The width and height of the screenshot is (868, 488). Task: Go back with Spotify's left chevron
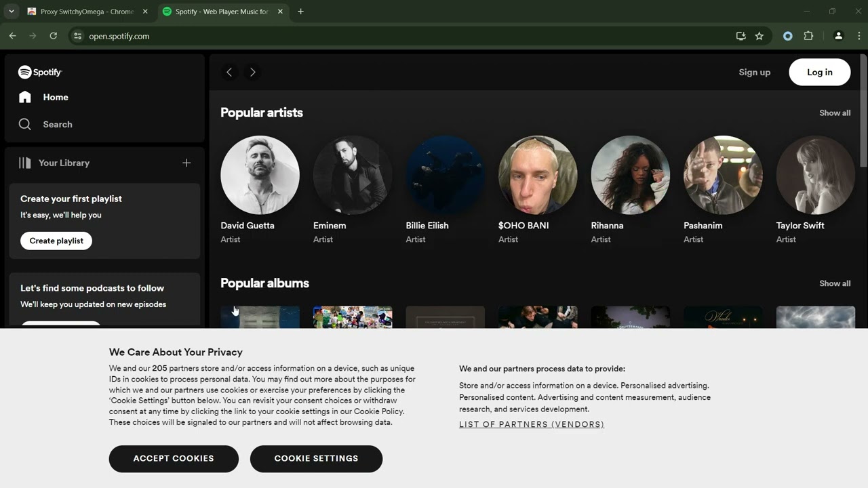[x=229, y=72]
